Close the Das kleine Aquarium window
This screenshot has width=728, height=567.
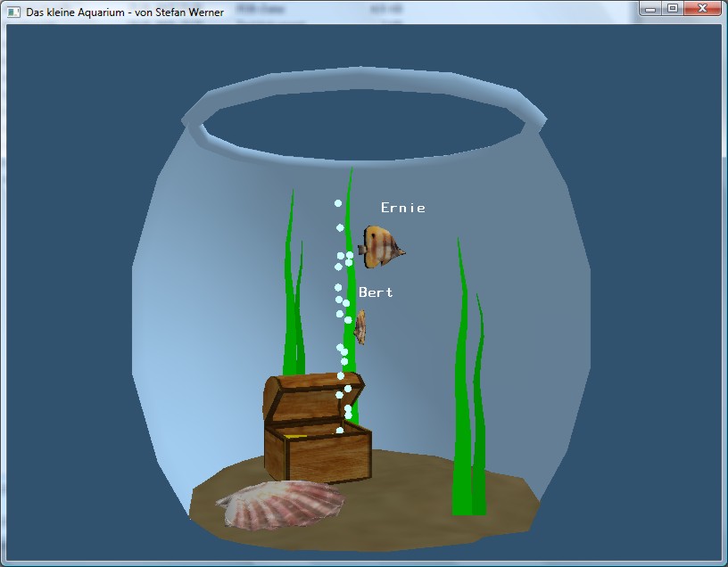[x=702, y=8]
